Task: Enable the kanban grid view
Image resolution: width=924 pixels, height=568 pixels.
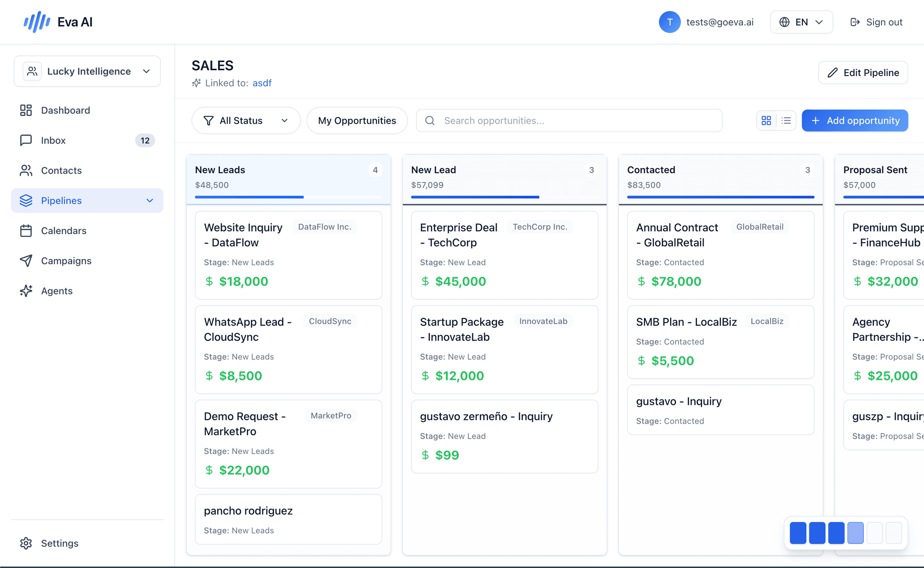Action: [767, 120]
